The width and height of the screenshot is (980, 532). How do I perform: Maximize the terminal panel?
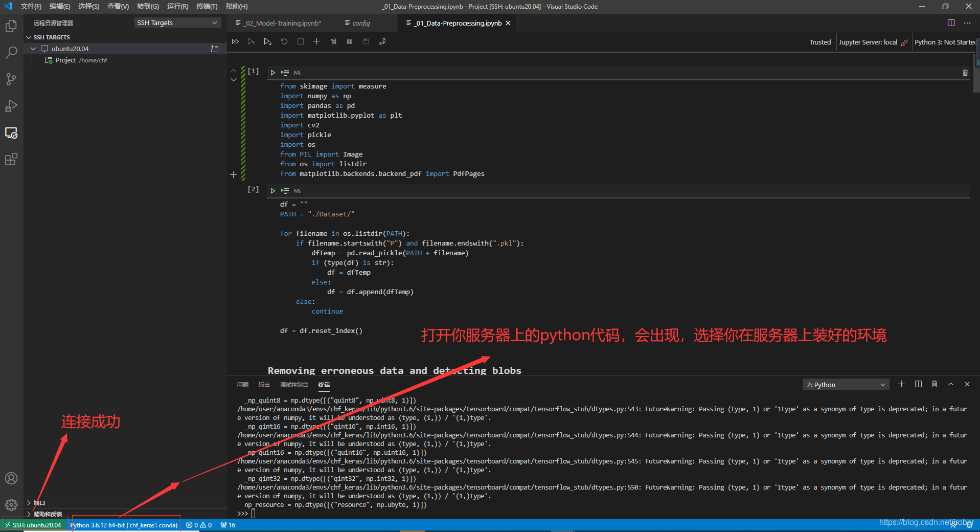pyautogui.click(x=951, y=384)
